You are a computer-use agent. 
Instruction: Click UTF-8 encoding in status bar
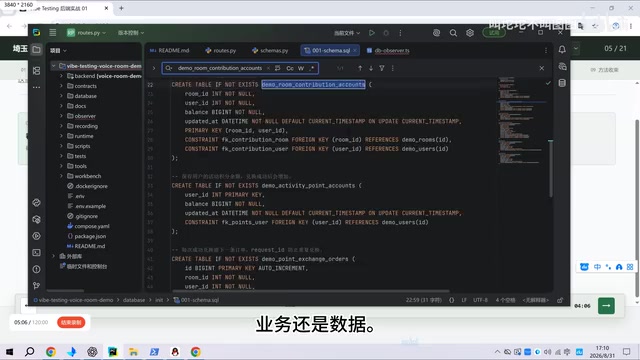pos(480,300)
